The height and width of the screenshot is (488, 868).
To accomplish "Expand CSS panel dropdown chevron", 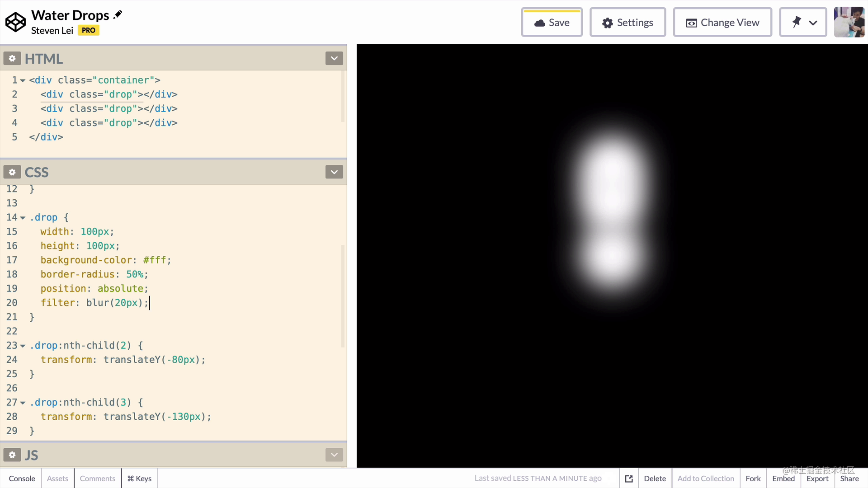I will (x=334, y=172).
